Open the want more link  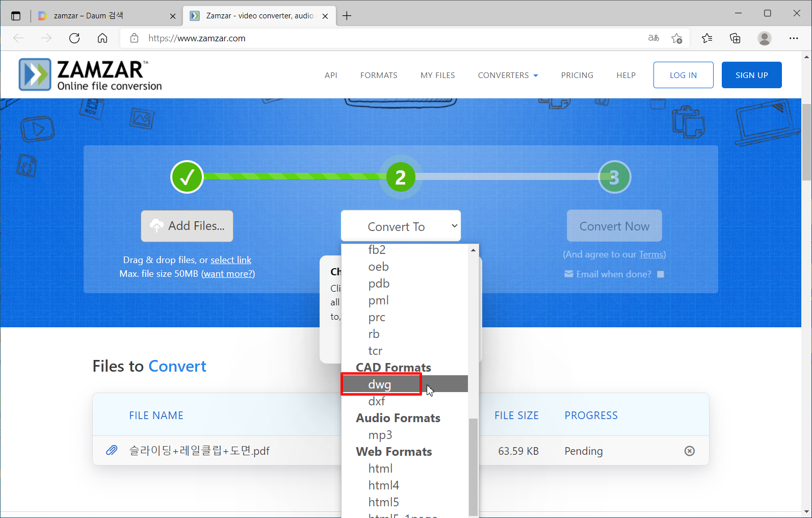228,273
